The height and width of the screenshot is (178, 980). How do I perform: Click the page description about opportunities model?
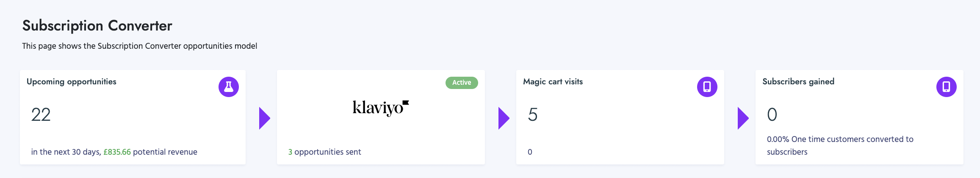[x=139, y=46]
